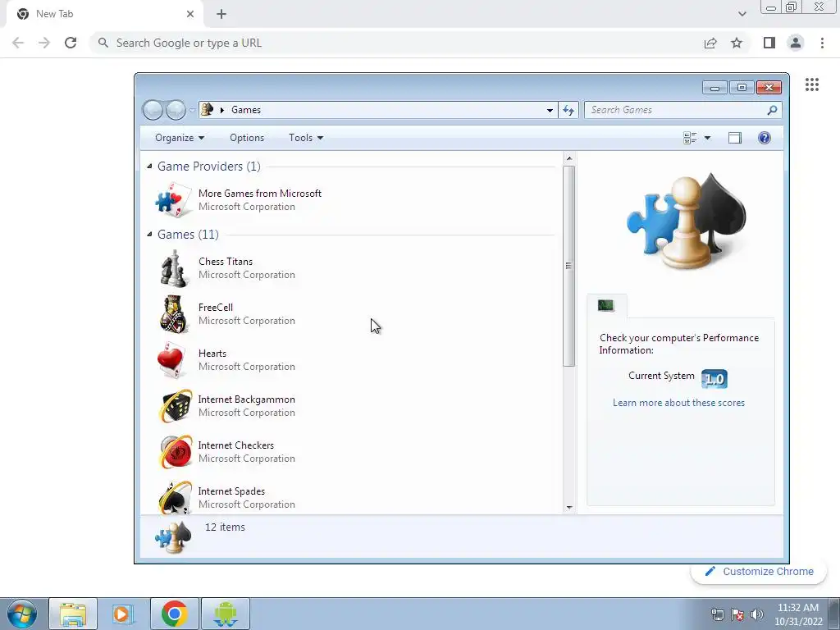
Task: Expand the address bar history dropdown
Action: [550, 111]
